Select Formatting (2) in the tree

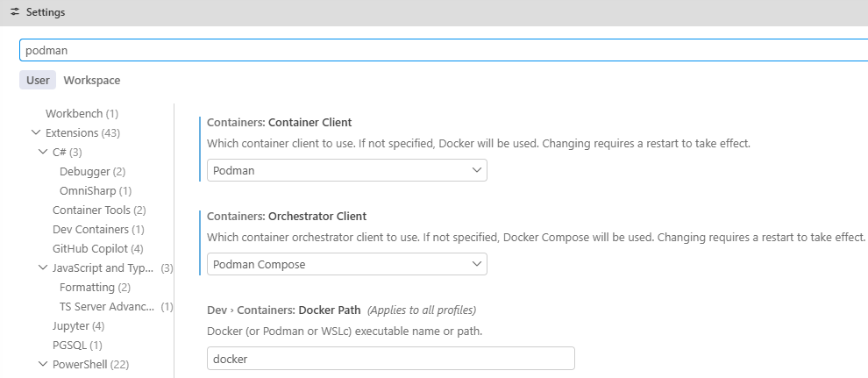(96, 288)
